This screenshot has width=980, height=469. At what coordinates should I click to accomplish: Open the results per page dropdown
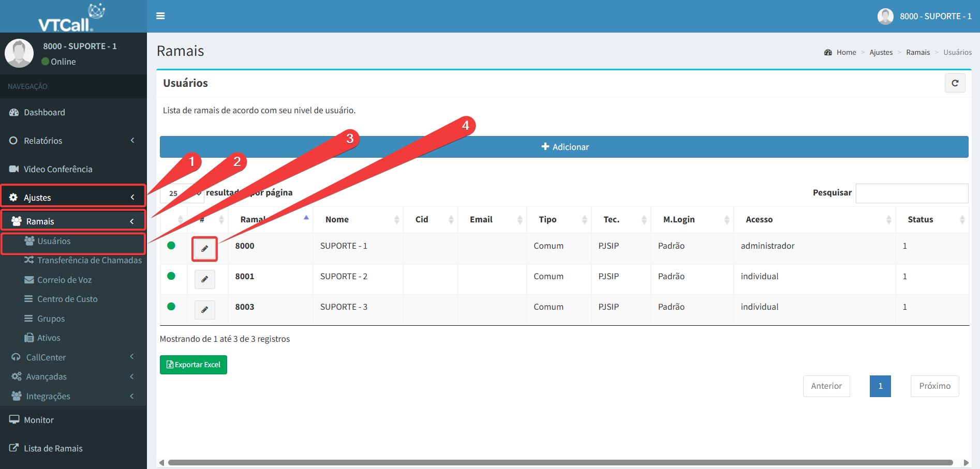pyautogui.click(x=182, y=193)
